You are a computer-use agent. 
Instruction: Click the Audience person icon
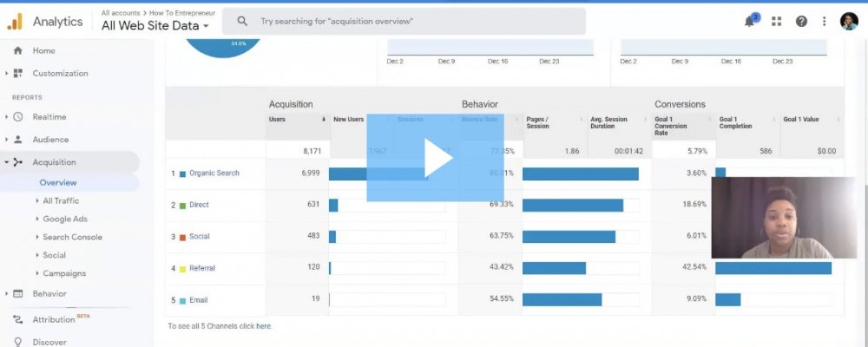click(x=17, y=140)
